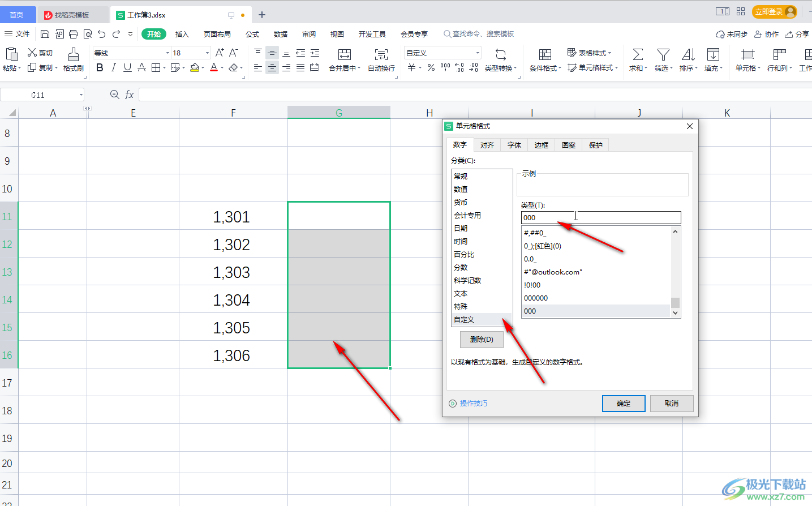Decrease font size with A- icon
This screenshot has width=812, height=506.
tap(234, 53)
